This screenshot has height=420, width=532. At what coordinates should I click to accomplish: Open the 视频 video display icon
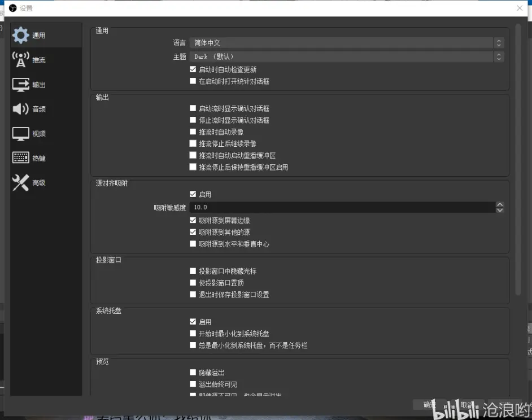pyautogui.click(x=21, y=134)
